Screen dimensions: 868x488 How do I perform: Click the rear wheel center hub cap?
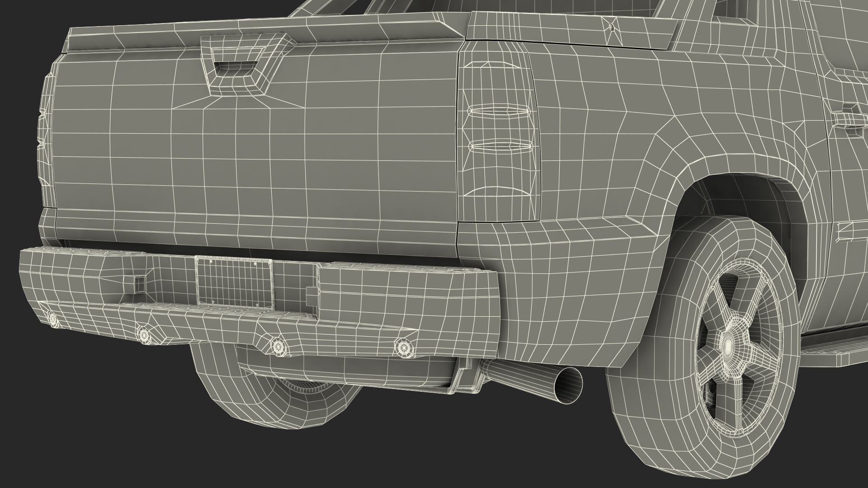tap(727, 345)
